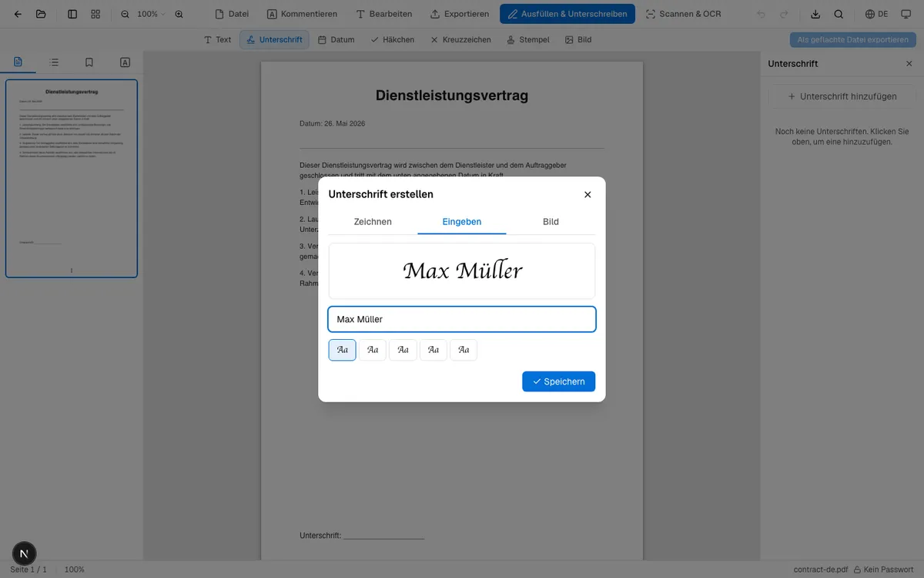This screenshot has height=578, width=924.
Task: Click the Speichern button
Action: (558, 381)
